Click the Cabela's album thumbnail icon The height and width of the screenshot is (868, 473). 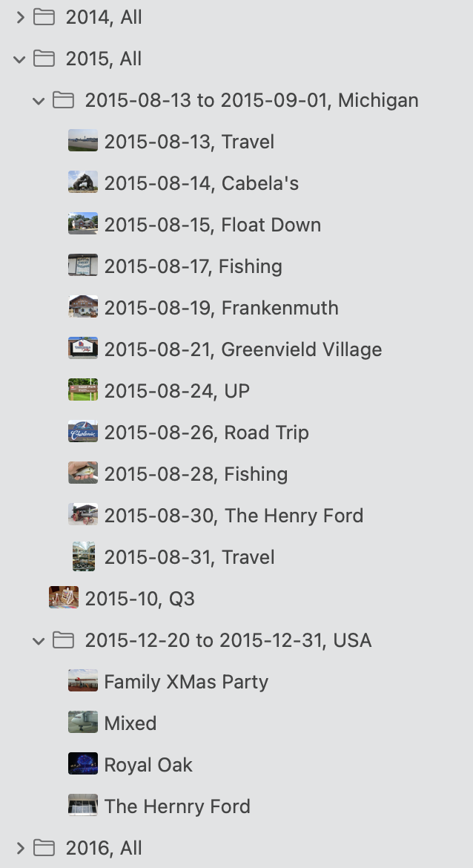[83, 183]
